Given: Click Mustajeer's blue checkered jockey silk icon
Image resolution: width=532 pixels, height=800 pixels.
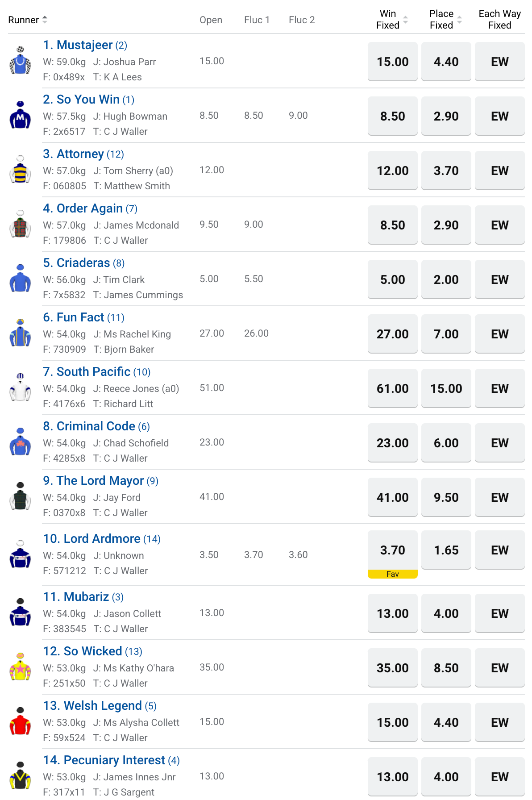Looking at the screenshot, I should (20, 61).
